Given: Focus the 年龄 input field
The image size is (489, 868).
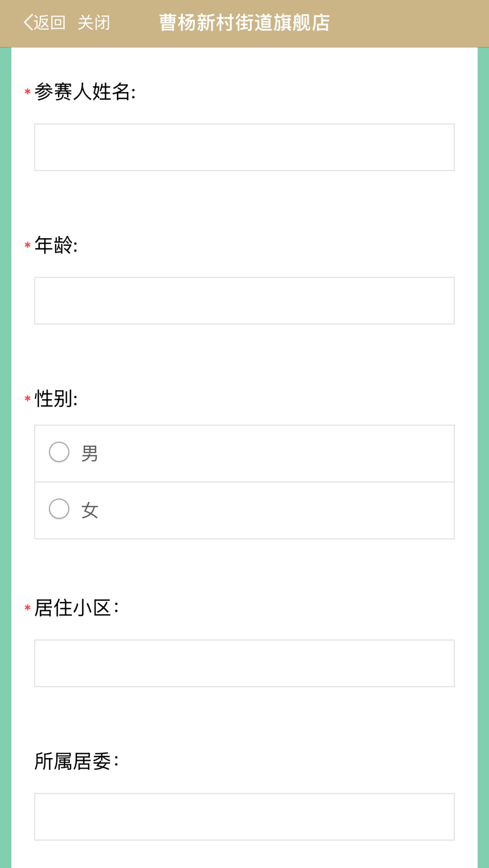Looking at the screenshot, I should (244, 300).
